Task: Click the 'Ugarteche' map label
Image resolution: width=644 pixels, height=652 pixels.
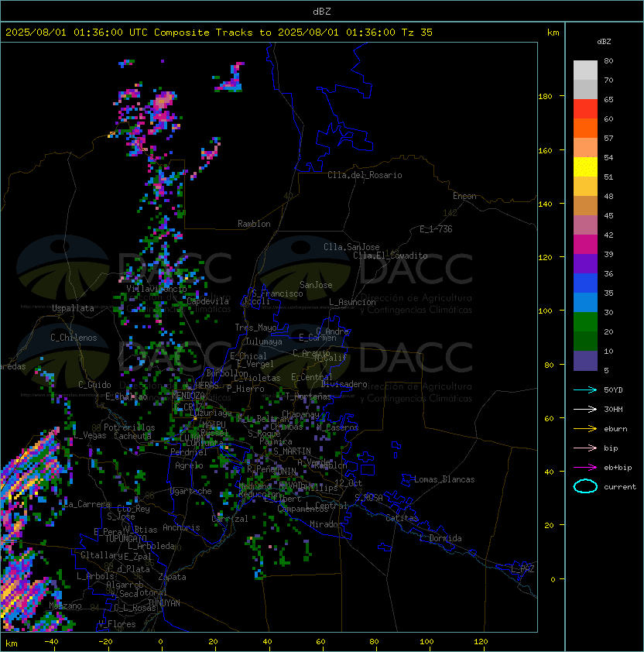Action: 191,491
